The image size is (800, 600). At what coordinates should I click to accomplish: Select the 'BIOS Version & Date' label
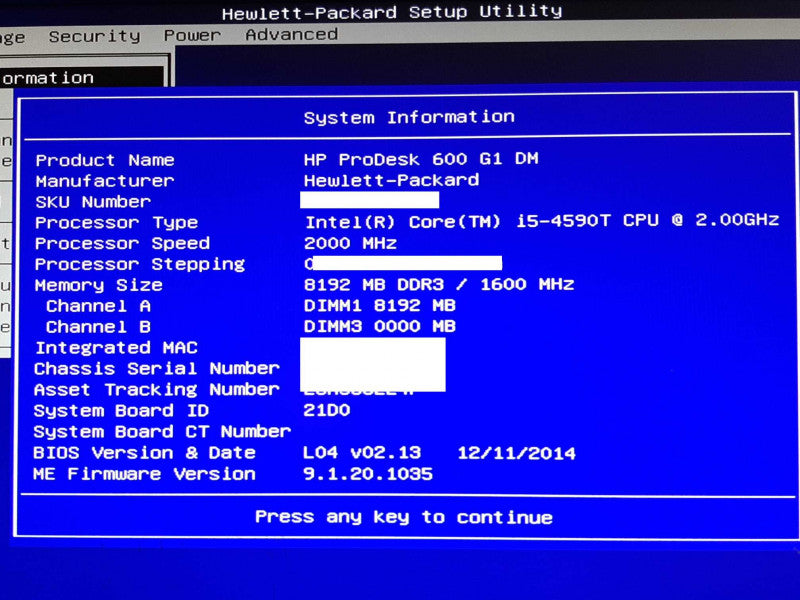pyautogui.click(x=144, y=453)
